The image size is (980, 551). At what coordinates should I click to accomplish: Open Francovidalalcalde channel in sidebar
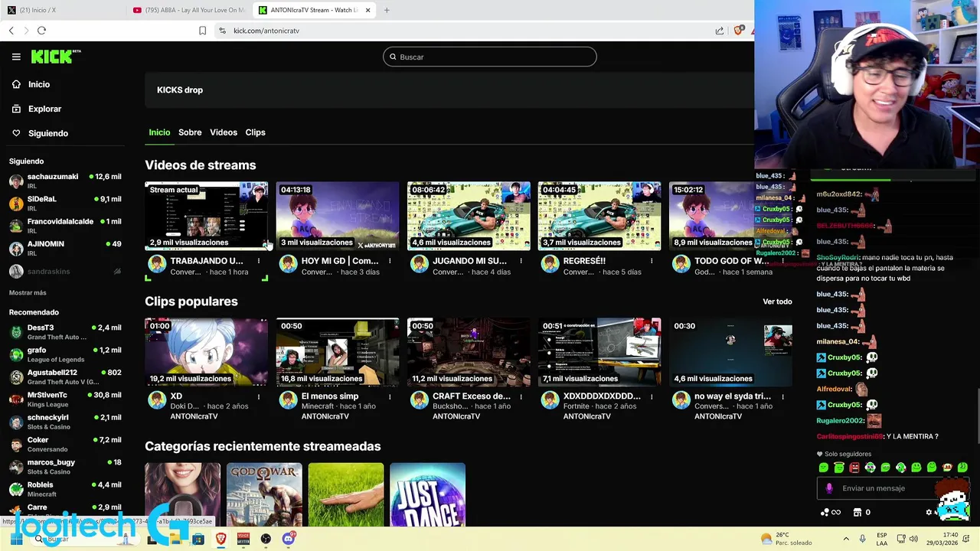pyautogui.click(x=65, y=226)
